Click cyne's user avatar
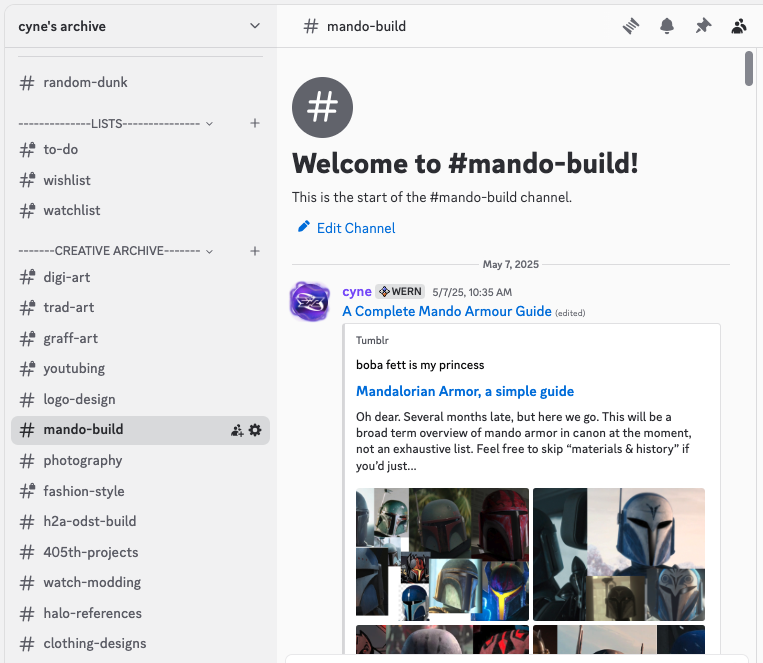Viewport: 763px width, 663px height. pyautogui.click(x=310, y=302)
